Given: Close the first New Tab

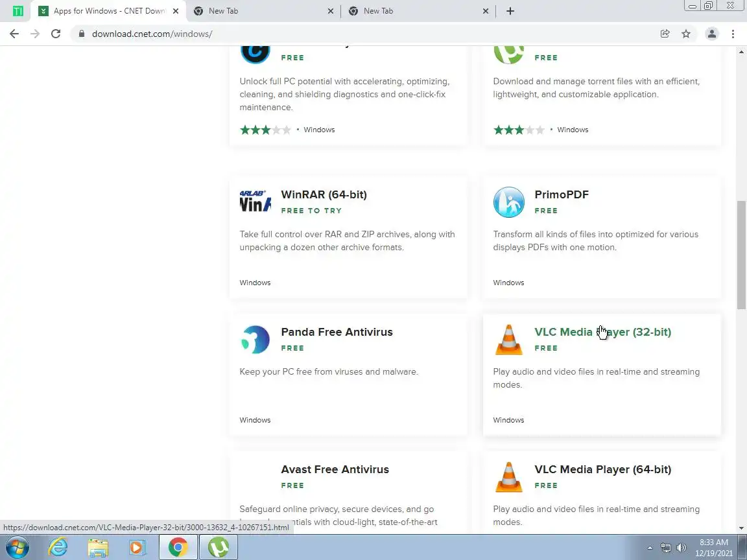Looking at the screenshot, I should click(331, 11).
